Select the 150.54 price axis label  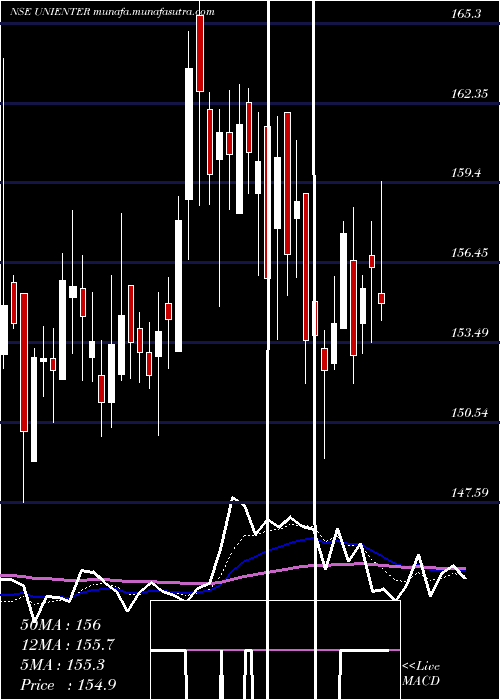click(469, 412)
